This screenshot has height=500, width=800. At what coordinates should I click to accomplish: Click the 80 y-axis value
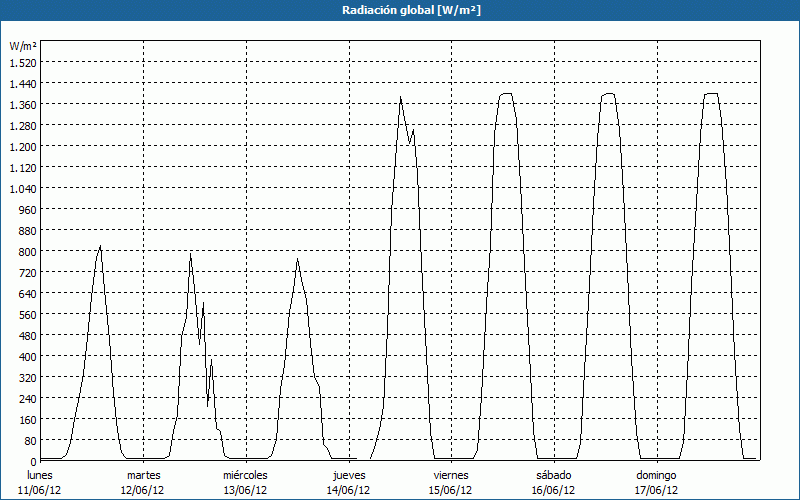[29, 440]
